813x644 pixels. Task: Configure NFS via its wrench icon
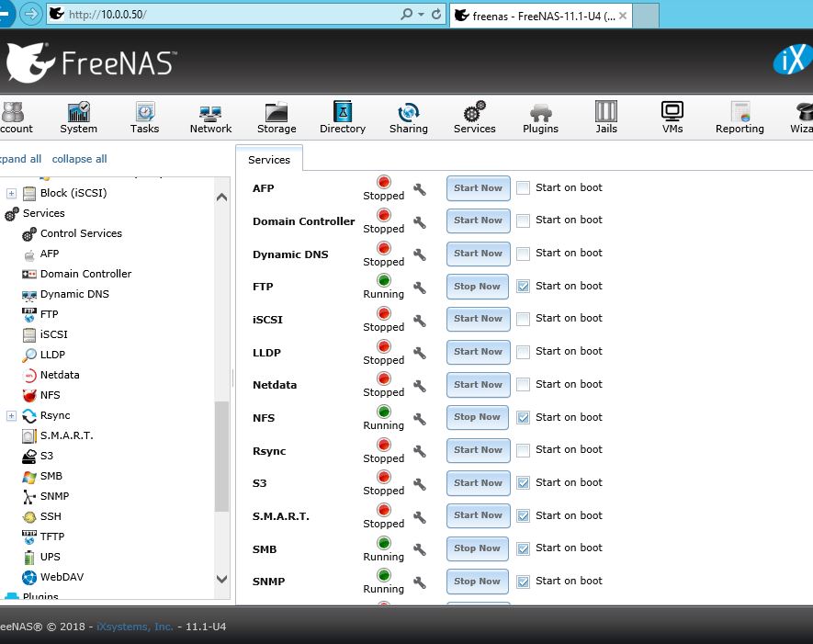click(x=420, y=418)
